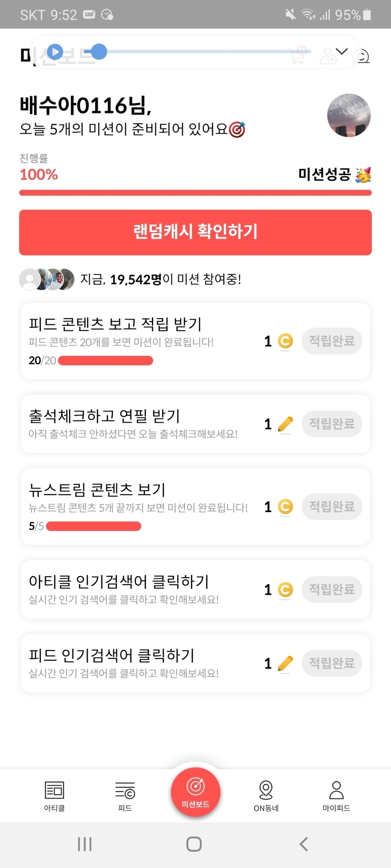
Task: Open the shopping cart icon
Action: [298, 55]
